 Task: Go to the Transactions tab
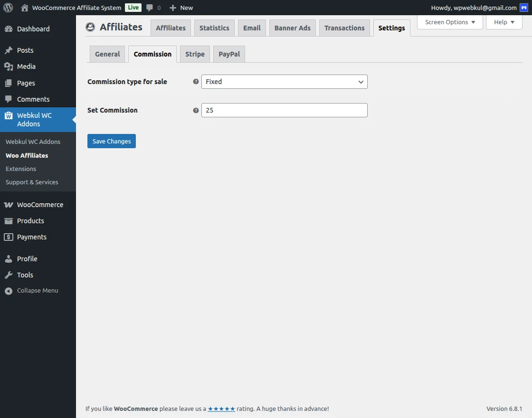(344, 28)
